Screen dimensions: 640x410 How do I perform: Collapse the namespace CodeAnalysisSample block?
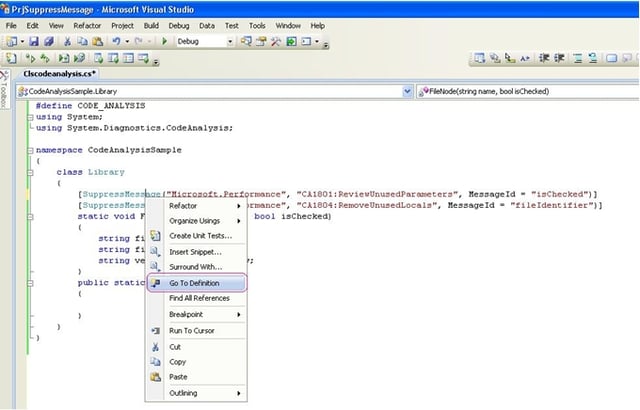30,151
